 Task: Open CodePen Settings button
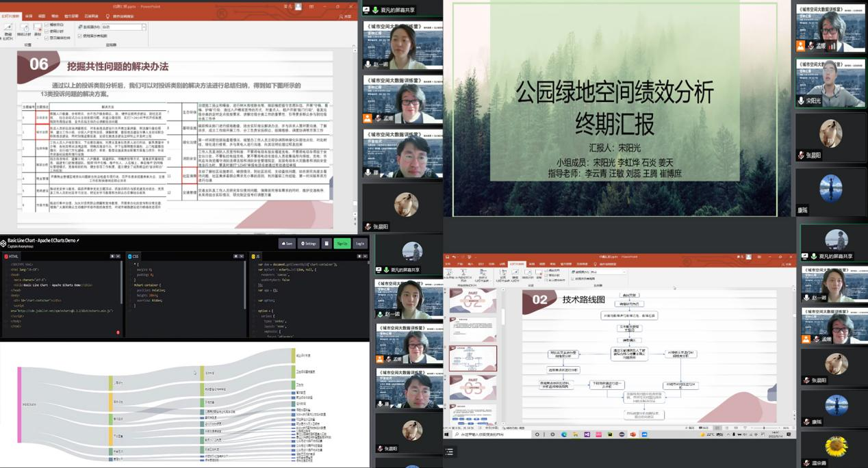(309, 243)
